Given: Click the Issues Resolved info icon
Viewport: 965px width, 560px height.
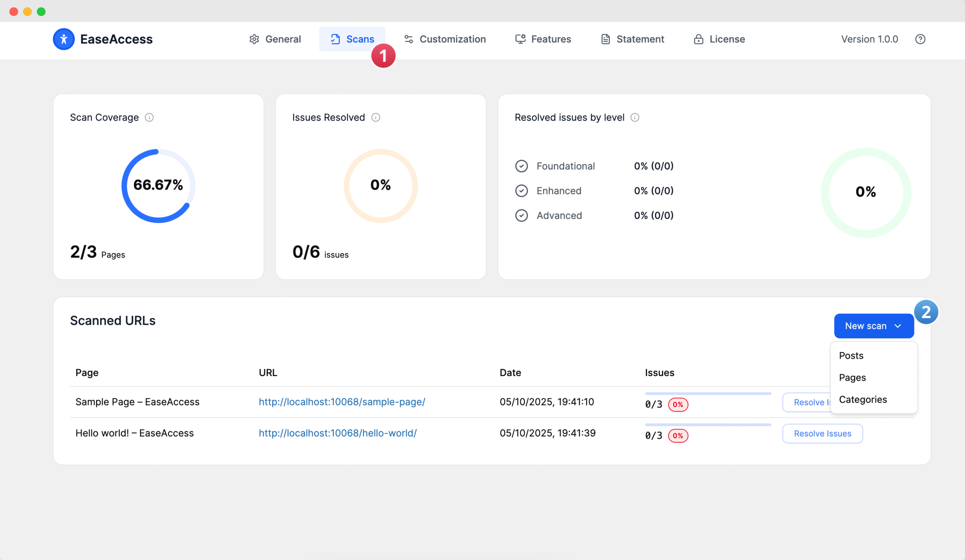Looking at the screenshot, I should pos(376,118).
